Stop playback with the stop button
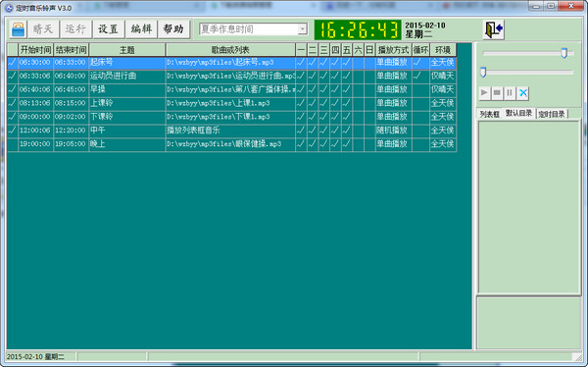The image size is (588, 367). pos(497,92)
